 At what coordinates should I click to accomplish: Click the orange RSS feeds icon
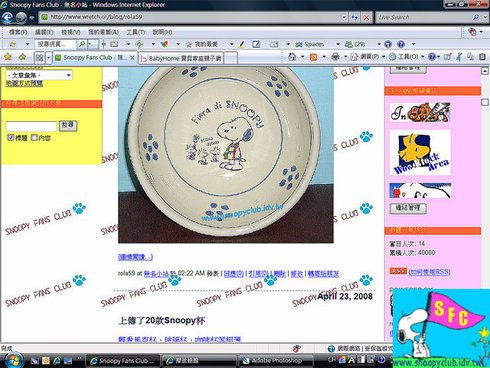[x=313, y=57]
